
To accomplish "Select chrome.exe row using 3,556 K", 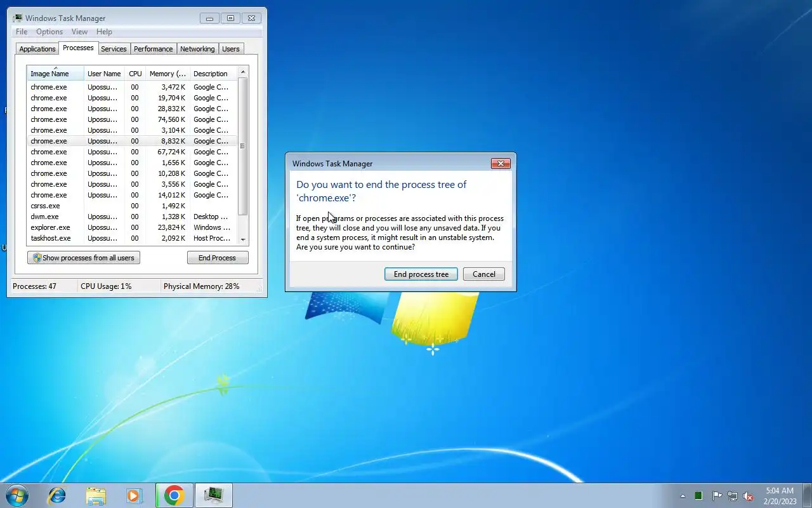I will [x=132, y=184].
